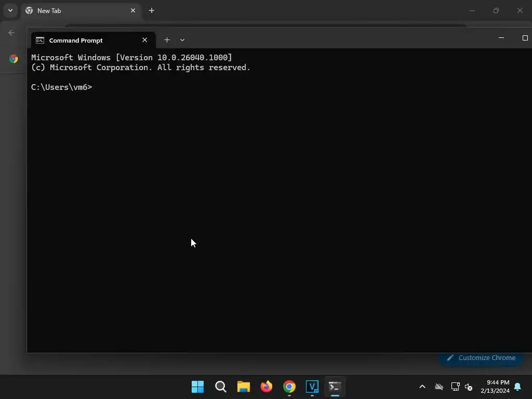Minimize the Chrome window
The height and width of the screenshot is (399, 532).
click(472, 10)
